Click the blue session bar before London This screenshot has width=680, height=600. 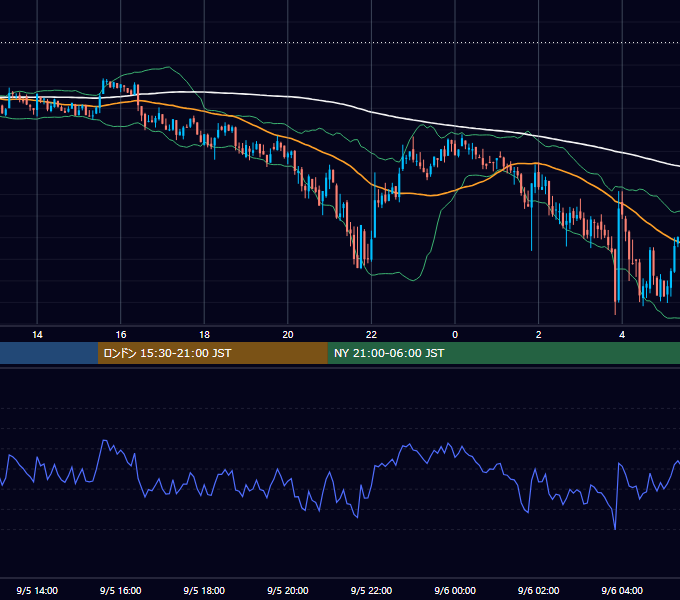coord(49,353)
